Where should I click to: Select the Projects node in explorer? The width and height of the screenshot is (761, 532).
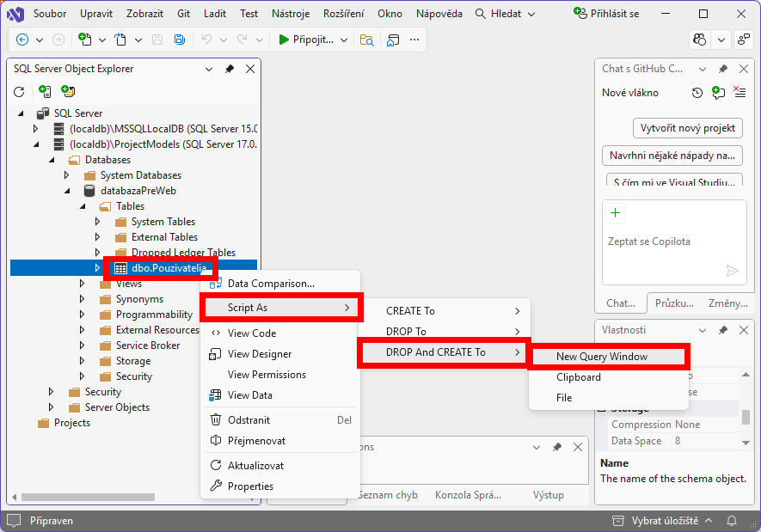[72, 423]
